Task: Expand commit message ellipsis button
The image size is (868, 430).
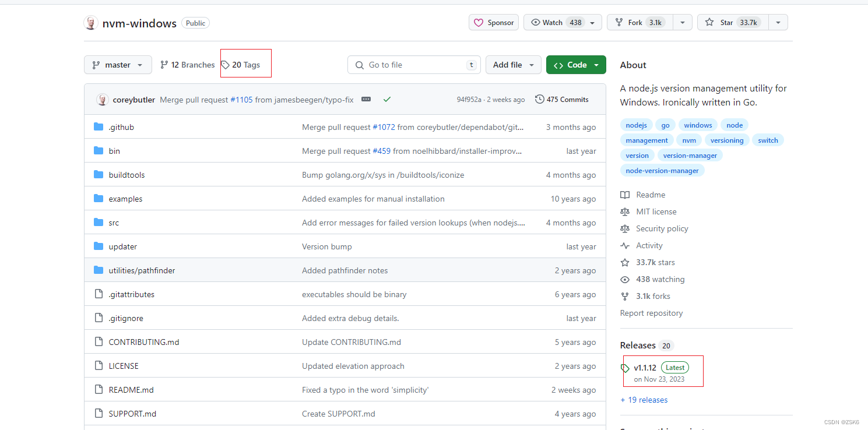Action: [366, 100]
